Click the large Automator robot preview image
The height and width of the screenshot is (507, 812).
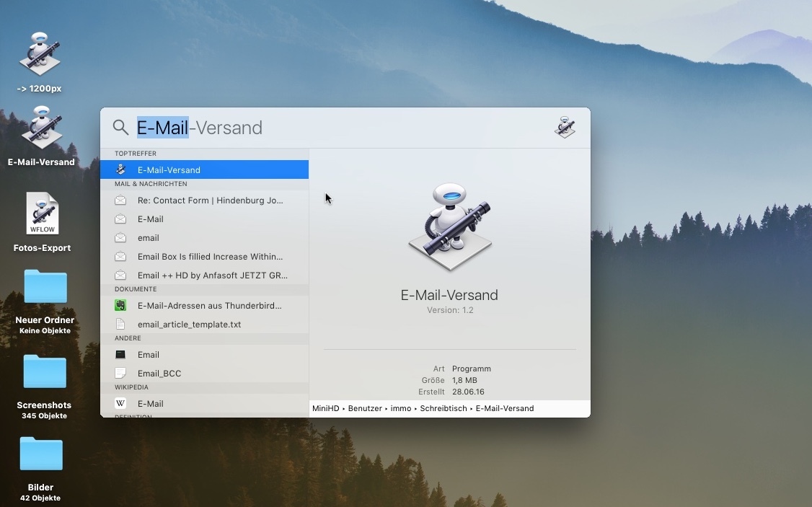(449, 226)
